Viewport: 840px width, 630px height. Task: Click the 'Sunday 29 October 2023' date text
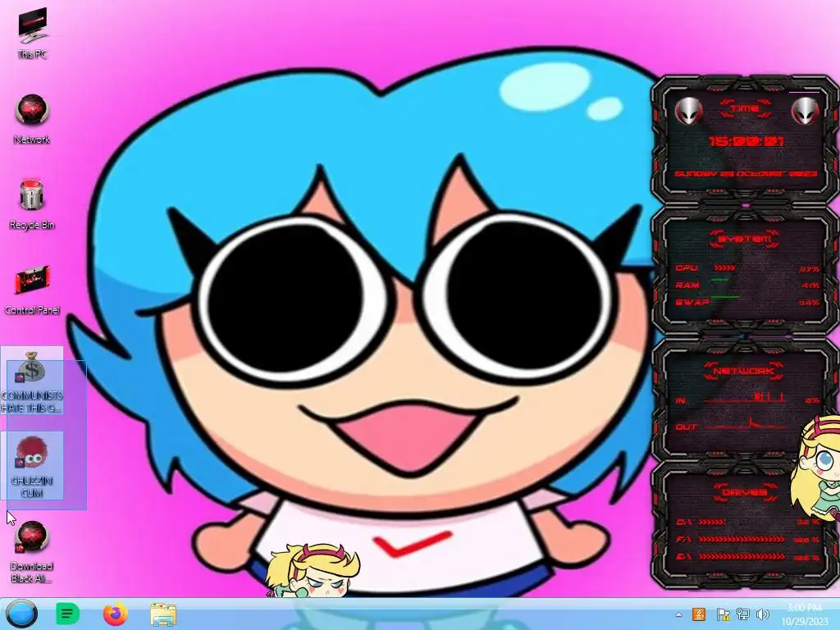point(746,174)
